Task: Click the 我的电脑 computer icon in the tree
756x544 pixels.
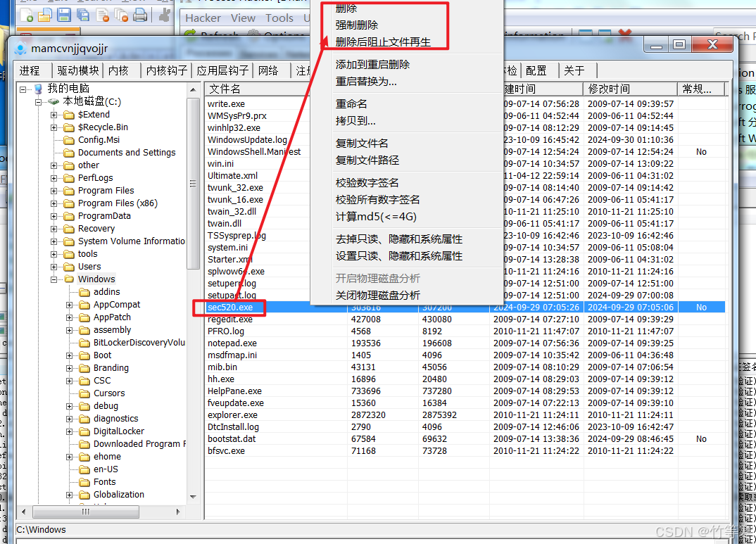Action: 39,89
